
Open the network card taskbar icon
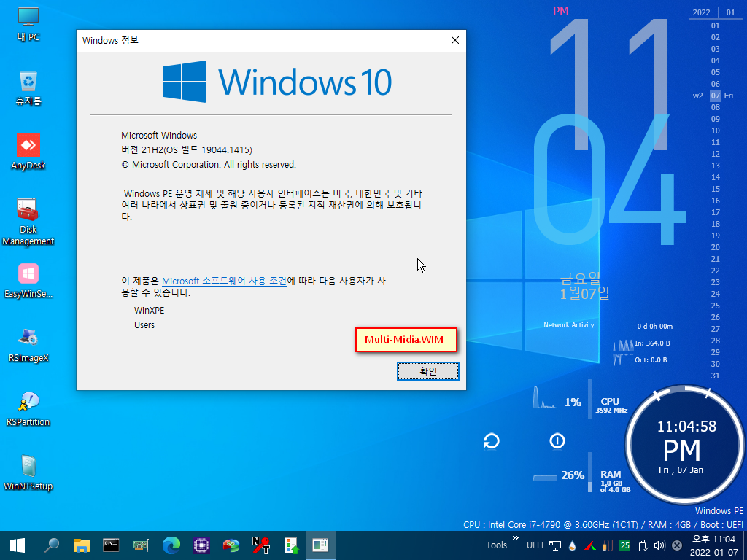pos(141,545)
